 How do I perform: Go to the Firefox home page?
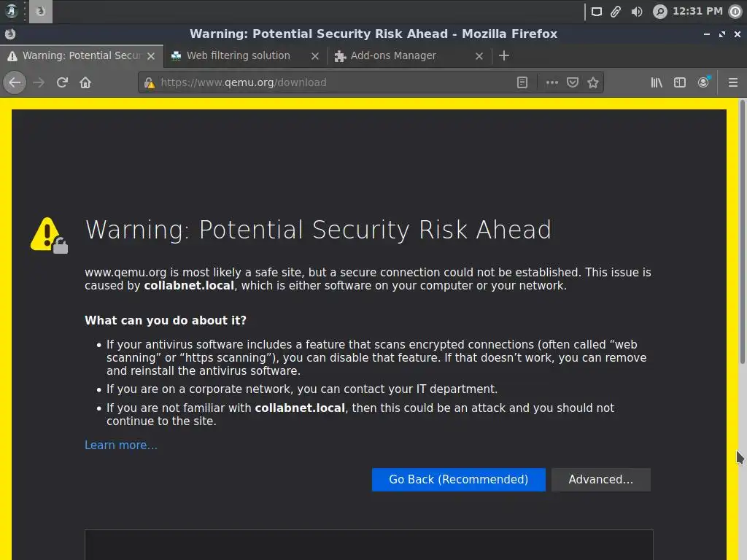click(x=85, y=82)
